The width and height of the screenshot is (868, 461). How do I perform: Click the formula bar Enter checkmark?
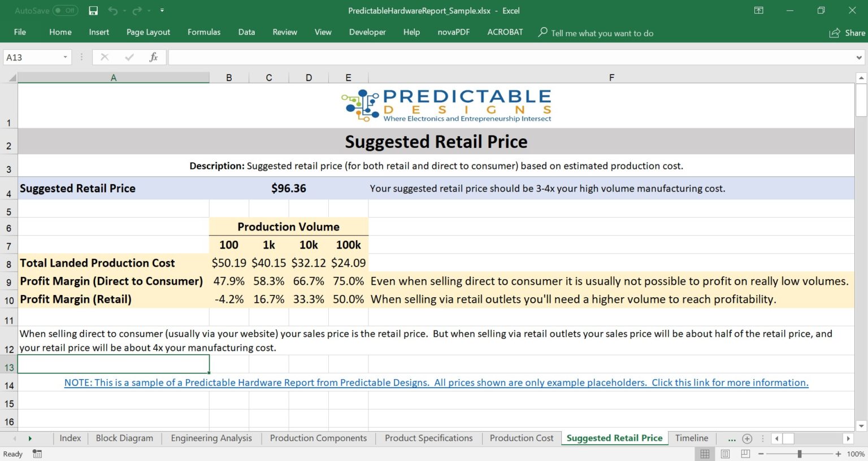(x=129, y=56)
